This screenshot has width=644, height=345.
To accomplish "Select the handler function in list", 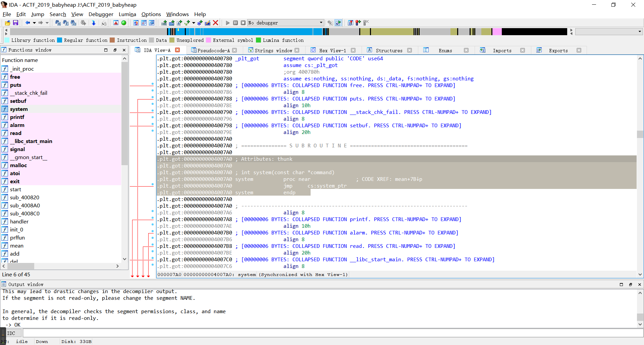I will point(19,221).
